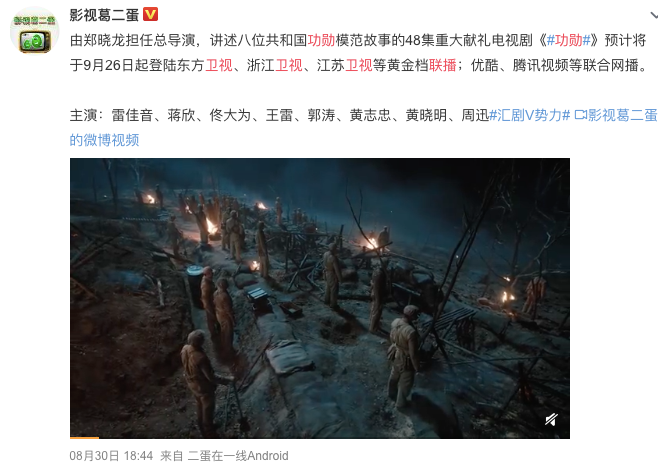The width and height of the screenshot is (658, 468).
Task: Click the orange video progress bar
Action: [84, 438]
